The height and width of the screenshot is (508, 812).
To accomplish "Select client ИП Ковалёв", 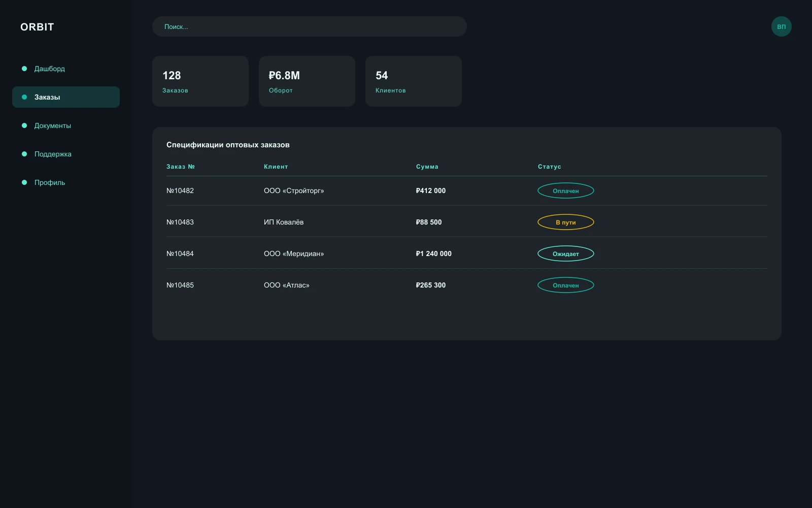I will [x=284, y=222].
